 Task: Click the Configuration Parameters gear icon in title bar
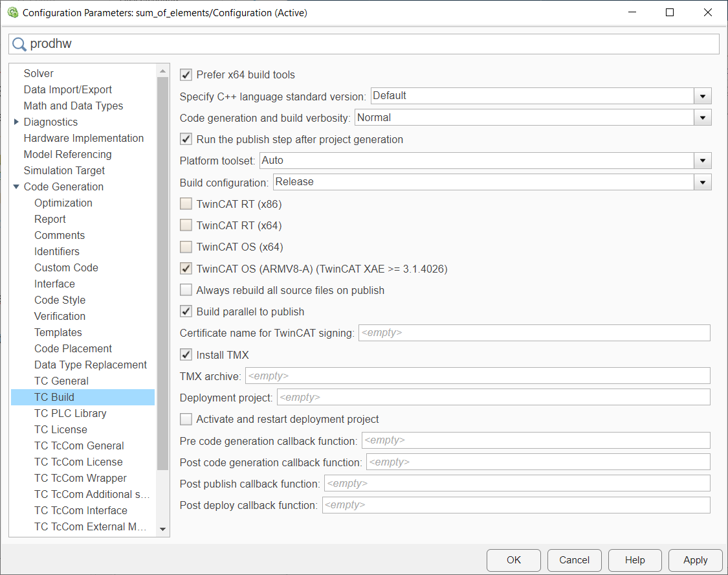(13, 12)
